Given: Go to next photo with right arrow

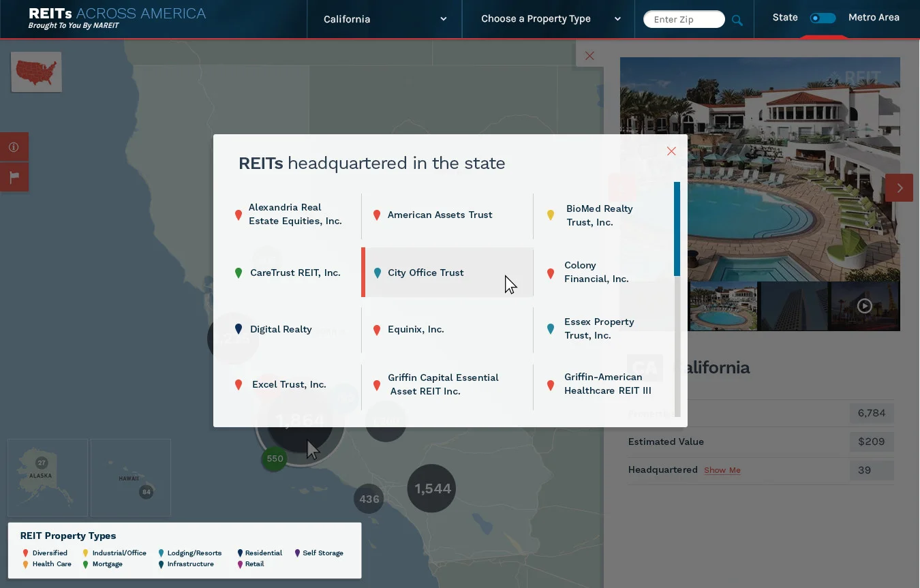Looking at the screenshot, I should 899,187.
